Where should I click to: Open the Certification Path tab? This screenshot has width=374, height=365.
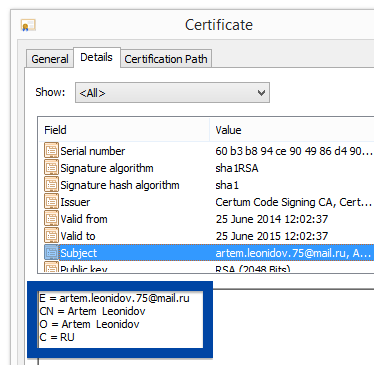click(x=166, y=59)
